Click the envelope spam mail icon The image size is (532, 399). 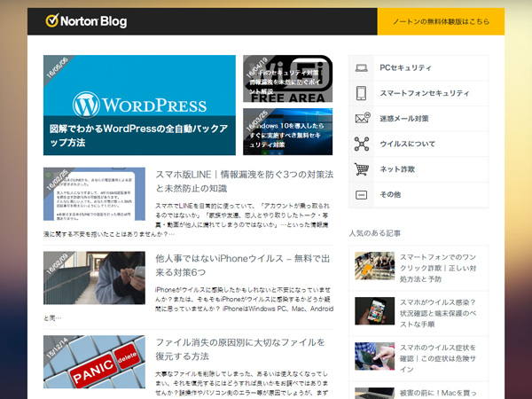[362, 118]
